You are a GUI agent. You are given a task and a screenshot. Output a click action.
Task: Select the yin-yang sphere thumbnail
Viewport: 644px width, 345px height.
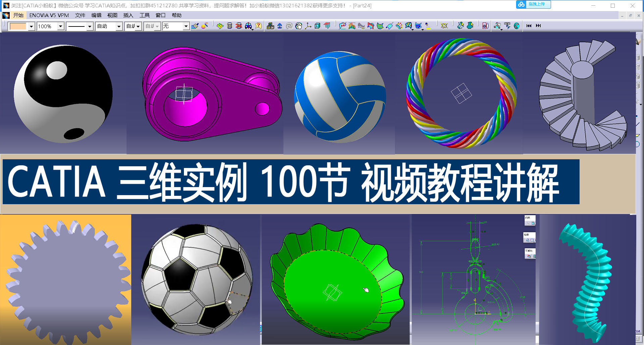click(x=63, y=93)
